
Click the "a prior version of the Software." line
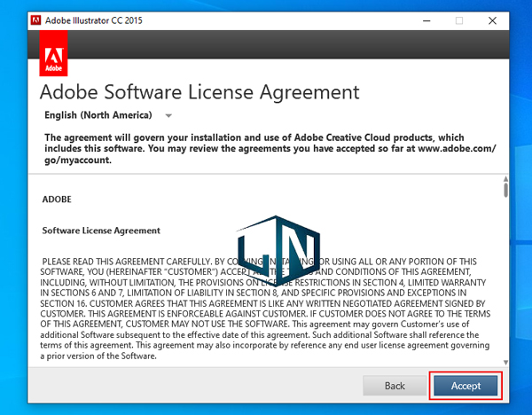point(98,356)
